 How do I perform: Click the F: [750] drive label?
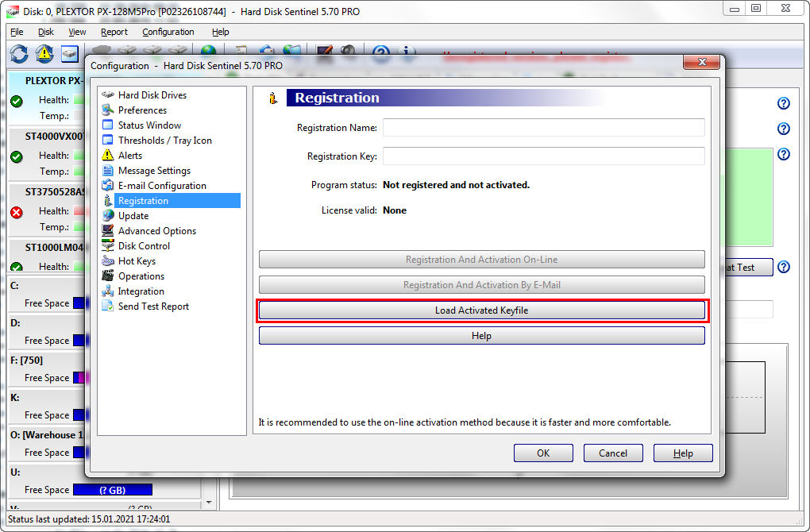26,360
